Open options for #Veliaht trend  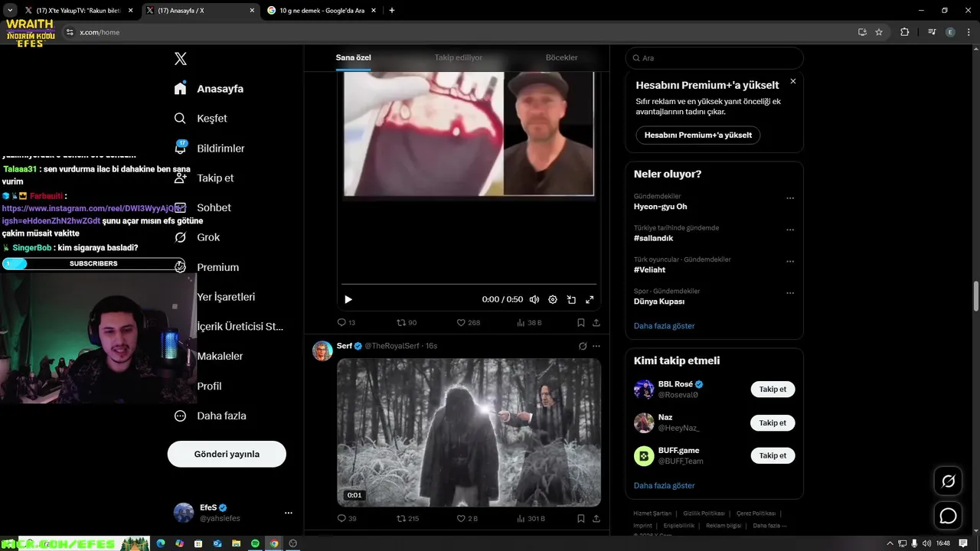790,262
